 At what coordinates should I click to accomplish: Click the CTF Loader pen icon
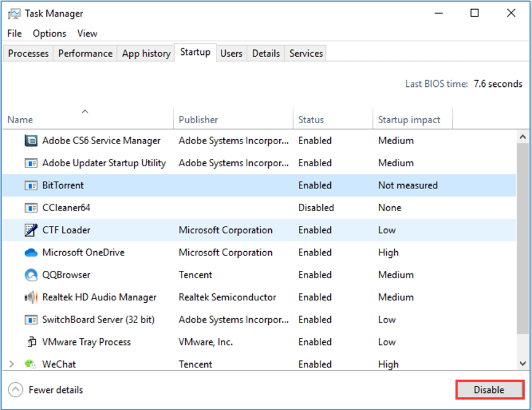31,230
